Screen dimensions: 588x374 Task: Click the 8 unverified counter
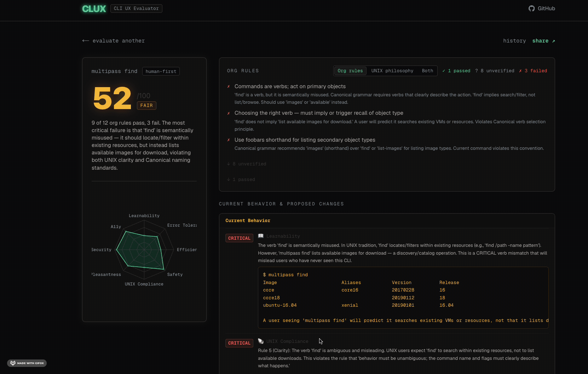[x=495, y=71]
